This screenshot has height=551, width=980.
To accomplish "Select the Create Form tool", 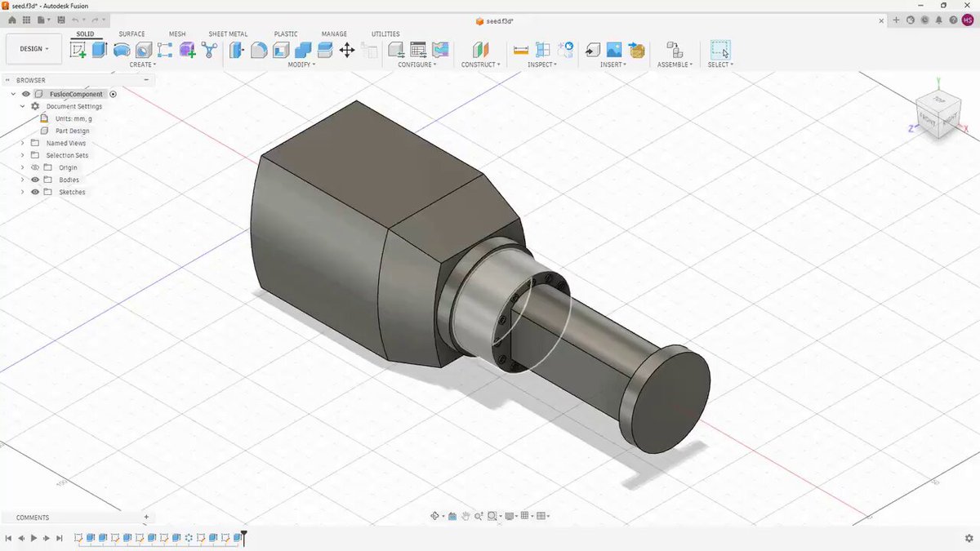I will point(187,50).
